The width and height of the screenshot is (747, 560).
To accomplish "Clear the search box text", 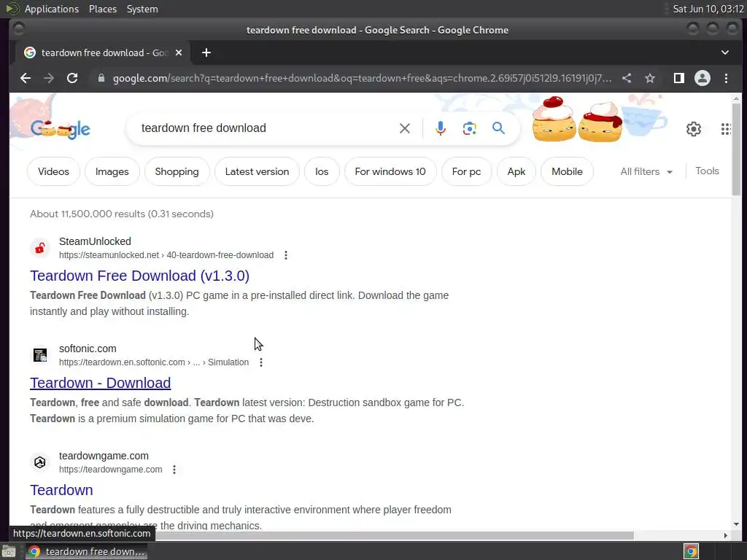I will 404,128.
